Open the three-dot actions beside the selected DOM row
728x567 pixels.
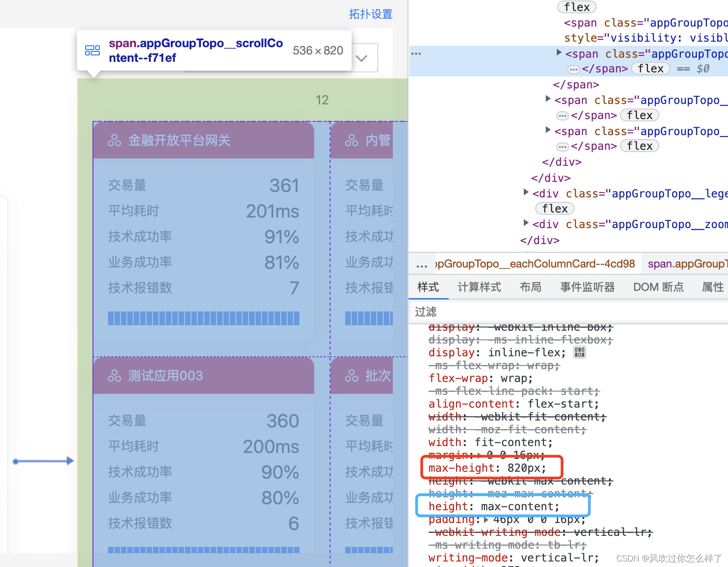click(416, 54)
